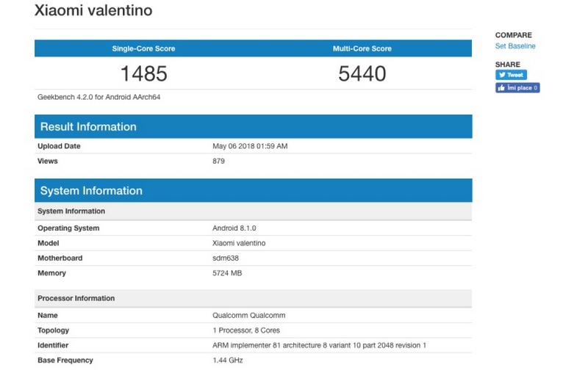Click the Model label
Image resolution: width=588 pixels, height=373 pixels.
[x=48, y=243]
